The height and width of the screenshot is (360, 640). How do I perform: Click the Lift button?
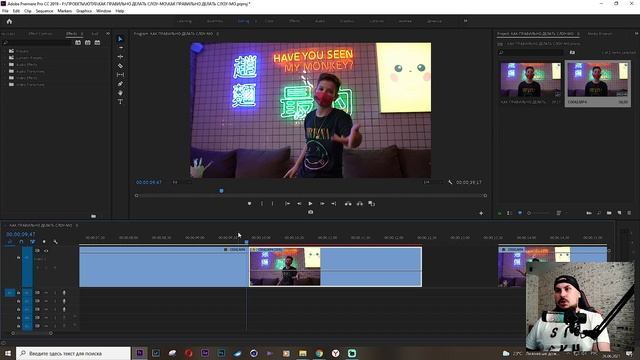click(348, 204)
